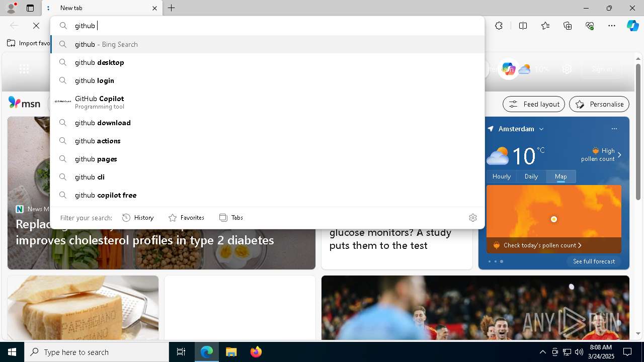Close the New tab tab

(x=154, y=8)
